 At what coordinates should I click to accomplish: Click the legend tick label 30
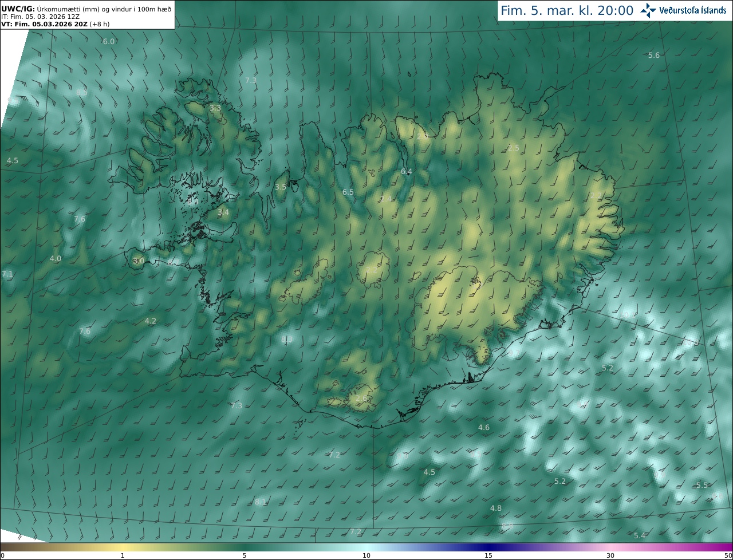click(610, 555)
